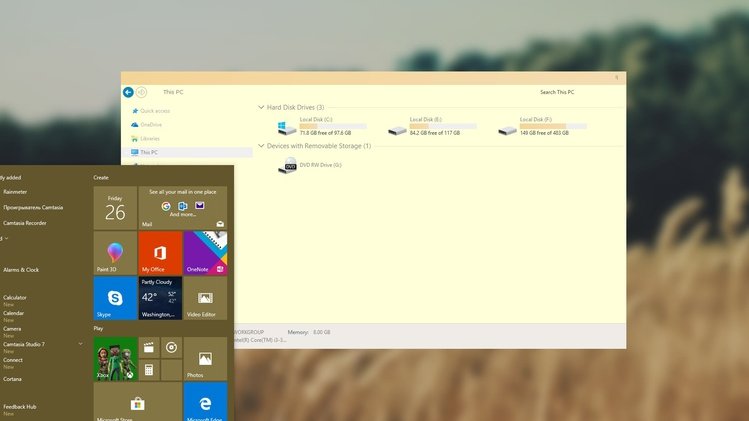Open Connect from the app list
This screenshot has height=421, width=749.
pyautogui.click(x=13, y=360)
